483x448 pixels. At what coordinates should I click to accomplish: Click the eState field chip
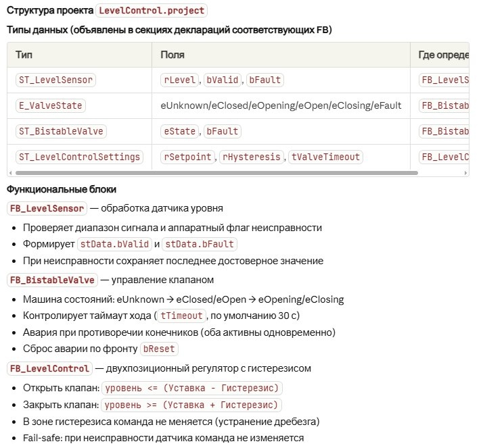pos(180,131)
